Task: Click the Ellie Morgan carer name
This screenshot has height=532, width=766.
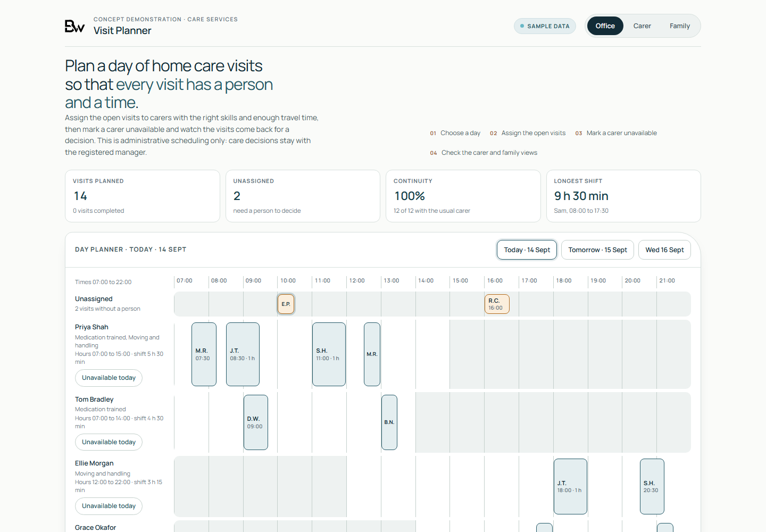Action: 94,463
